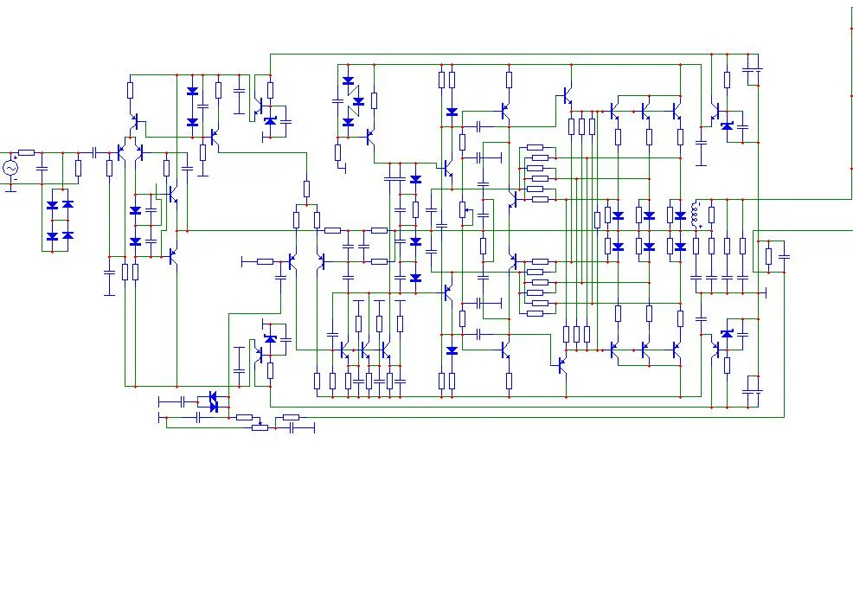853x616 pixels.
Task: Select the series resistor beside the AC source
Action: (26, 153)
